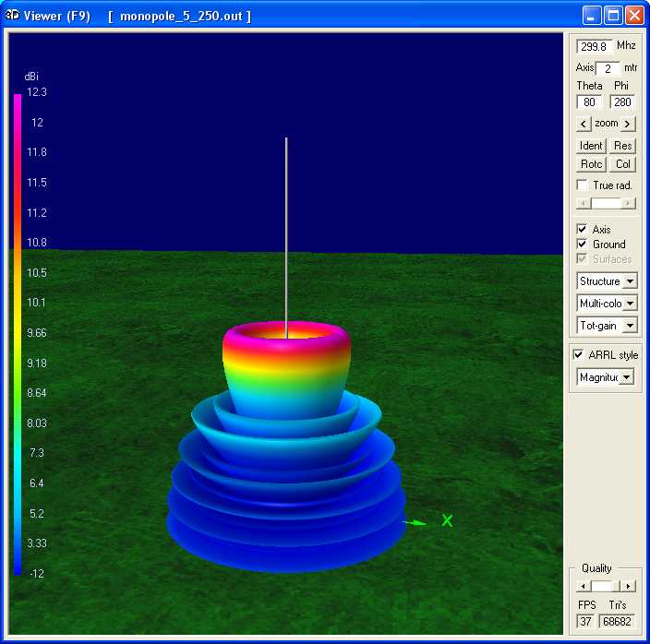Viewport: 650px width, 644px height.
Task: Expand the Magnitude dropdown
Action: (x=627, y=376)
